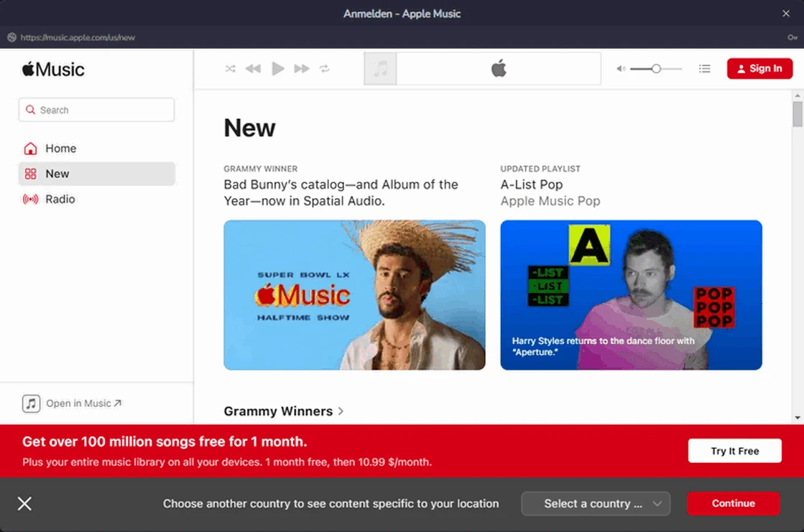804x532 pixels.
Task: Enable repeat mode
Action: click(x=324, y=68)
